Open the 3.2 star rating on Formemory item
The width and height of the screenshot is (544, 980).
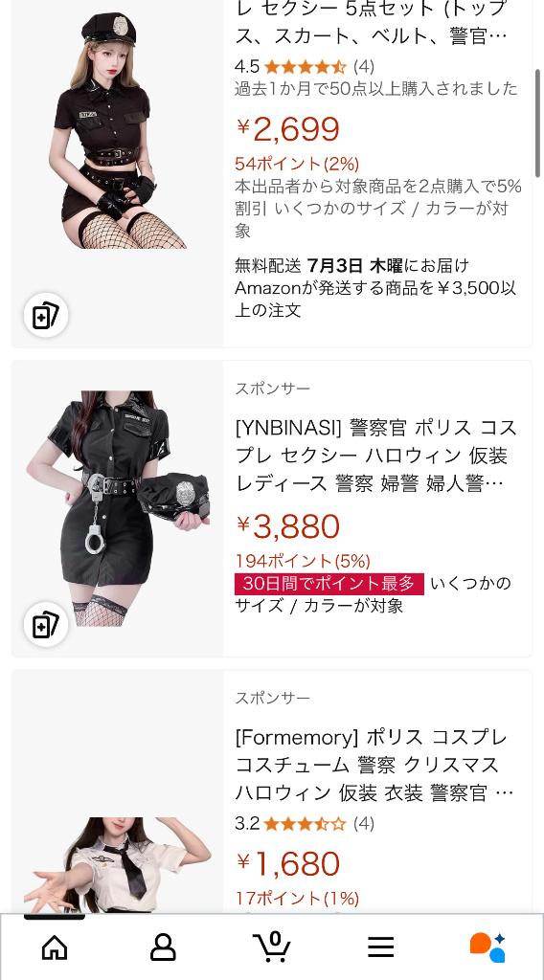(x=305, y=823)
